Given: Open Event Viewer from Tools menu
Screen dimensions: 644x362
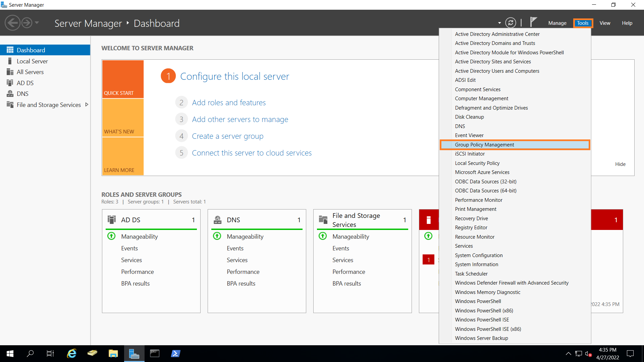Looking at the screenshot, I should [x=469, y=135].
